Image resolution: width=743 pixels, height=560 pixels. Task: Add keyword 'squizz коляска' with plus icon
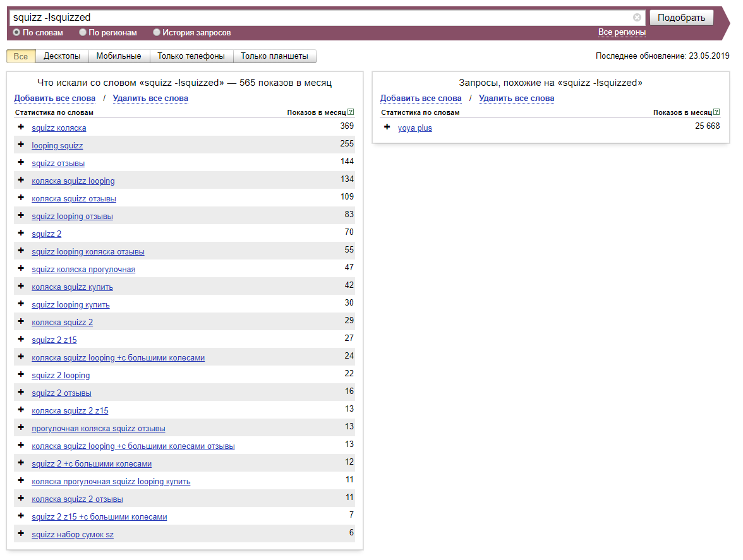(x=21, y=127)
